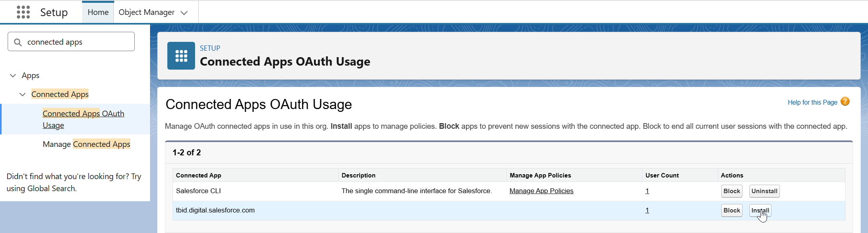Block the tbid.digital.salesforce.com app
Screen dimensions: 868x233
732,210
